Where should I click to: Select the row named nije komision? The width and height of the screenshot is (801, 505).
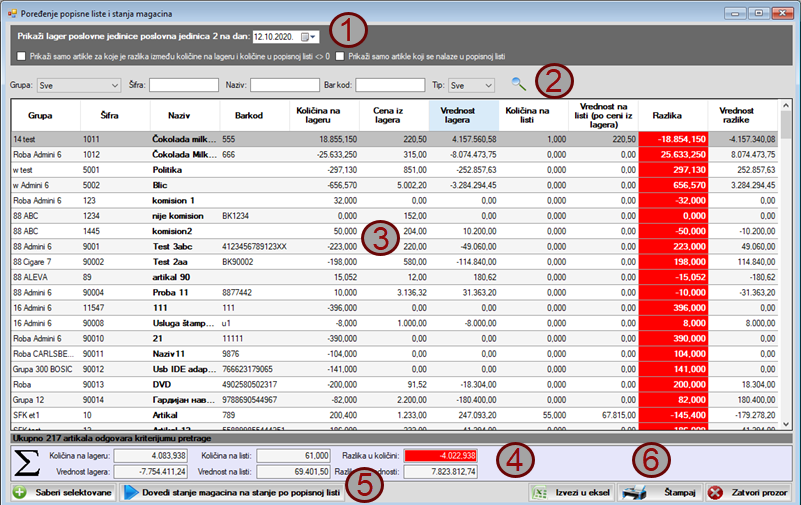click(394, 216)
